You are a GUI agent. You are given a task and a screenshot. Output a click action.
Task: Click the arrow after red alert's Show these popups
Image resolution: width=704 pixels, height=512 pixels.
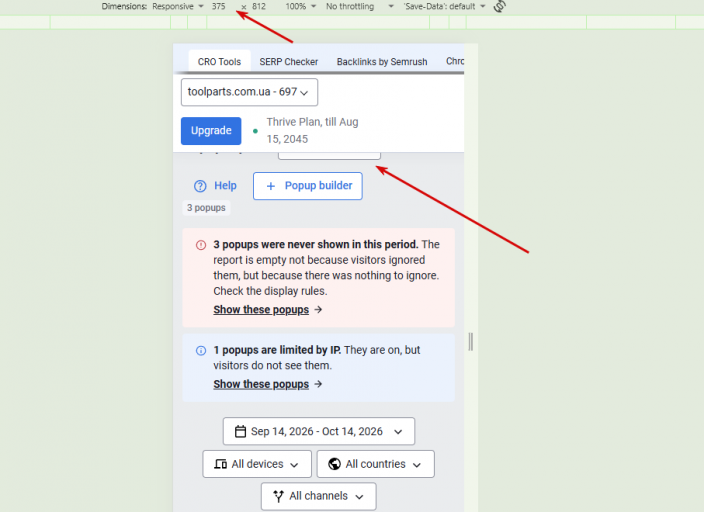click(x=318, y=309)
